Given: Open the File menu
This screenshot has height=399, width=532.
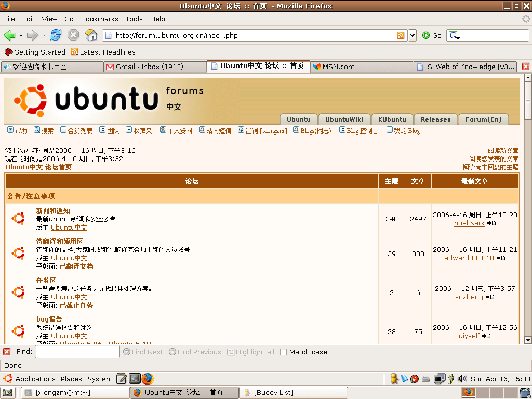Looking at the screenshot, I should (9, 19).
